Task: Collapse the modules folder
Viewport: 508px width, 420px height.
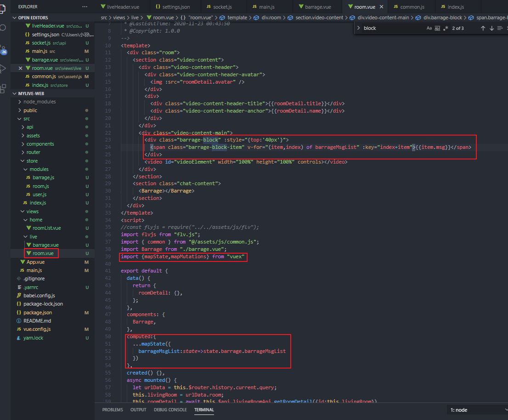Action: 39,169
